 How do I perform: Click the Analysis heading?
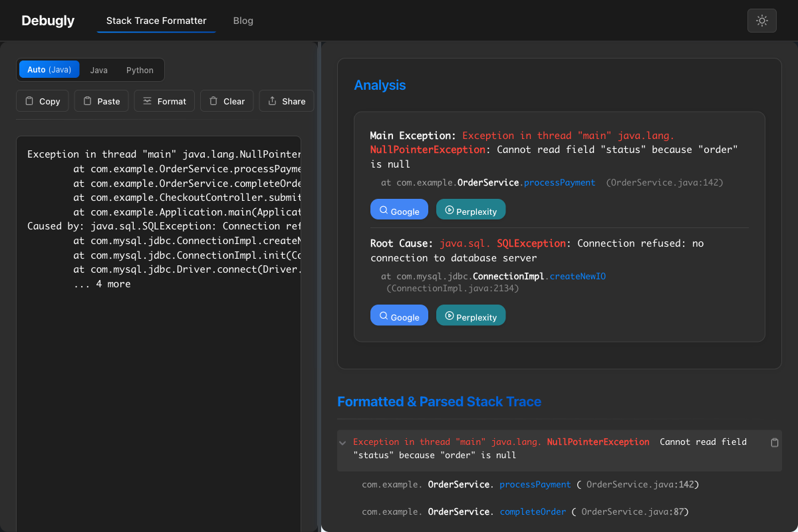click(380, 85)
